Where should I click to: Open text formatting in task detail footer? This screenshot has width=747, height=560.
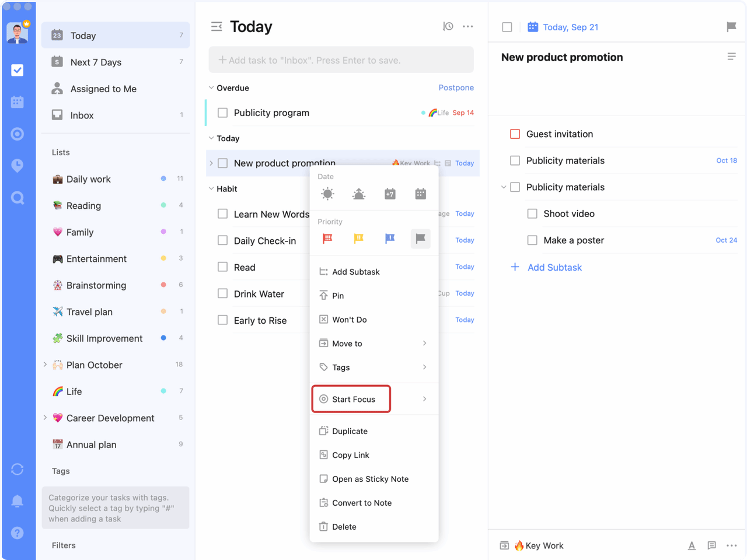click(x=692, y=545)
